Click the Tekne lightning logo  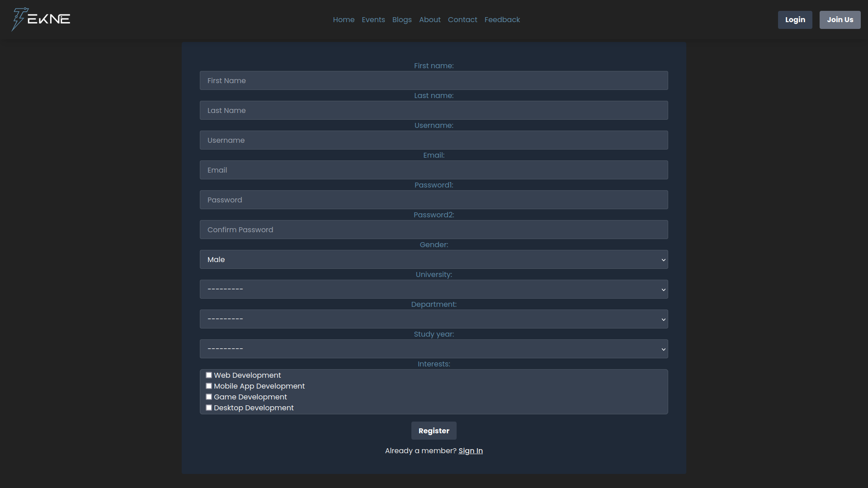[x=41, y=19]
